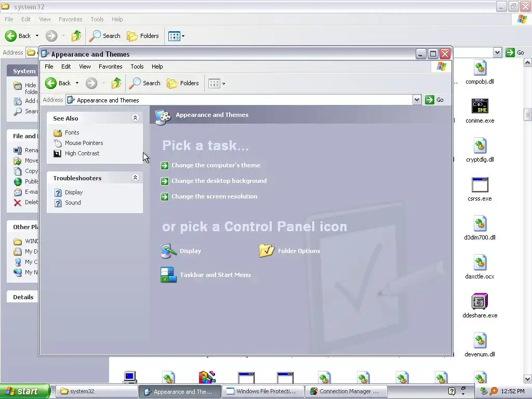
Task: Select csrss.exe file icon
Action: click(x=480, y=185)
